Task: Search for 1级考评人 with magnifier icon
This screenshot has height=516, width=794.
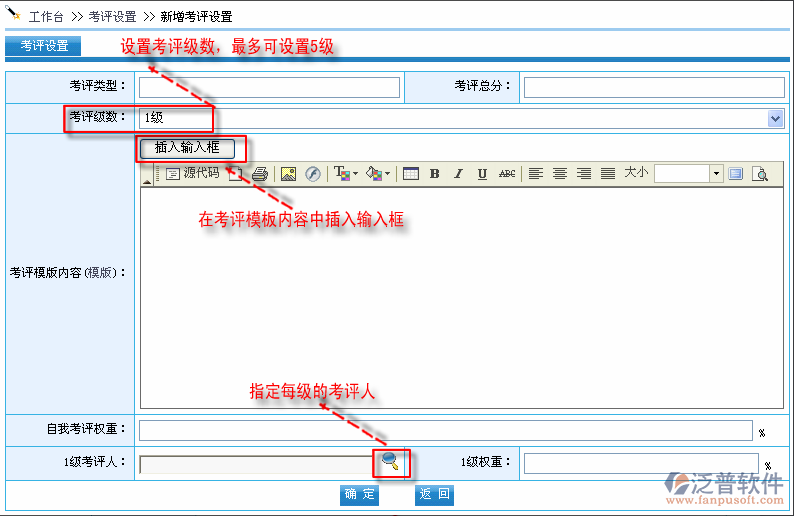Action: tap(390, 461)
